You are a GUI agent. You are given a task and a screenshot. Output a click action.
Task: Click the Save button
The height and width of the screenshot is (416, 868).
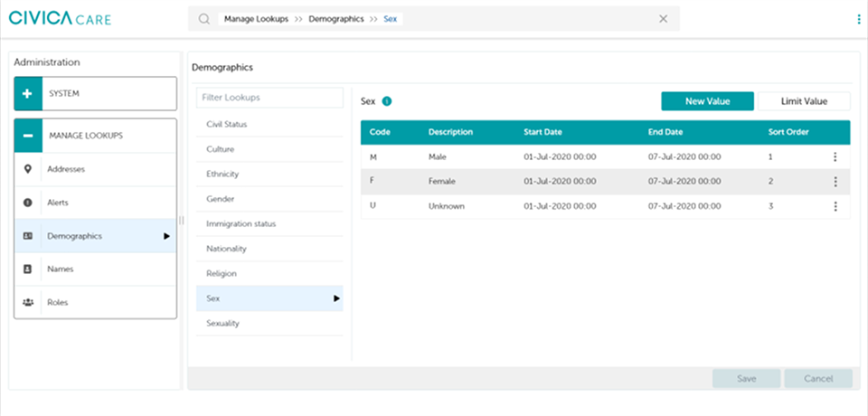[x=746, y=379]
